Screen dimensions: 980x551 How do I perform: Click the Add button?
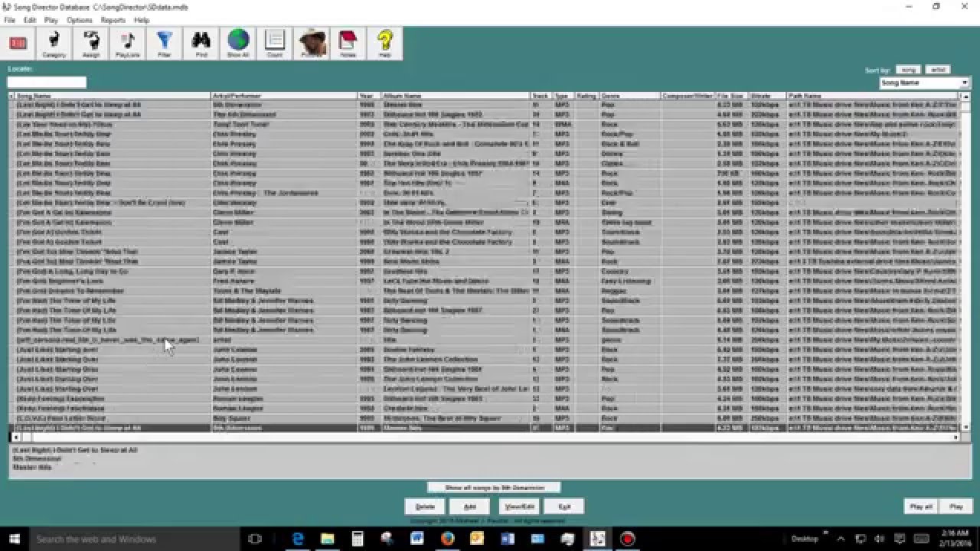pos(469,507)
